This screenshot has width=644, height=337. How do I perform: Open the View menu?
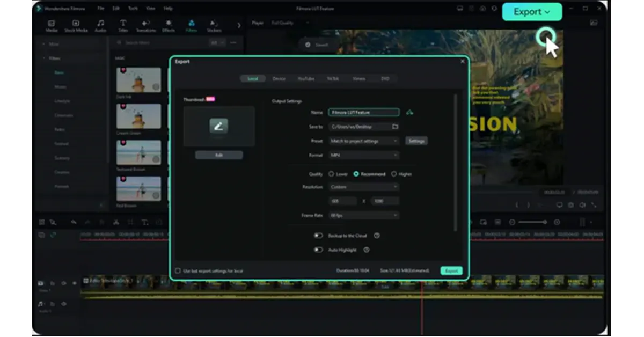[x=151, y=9]
